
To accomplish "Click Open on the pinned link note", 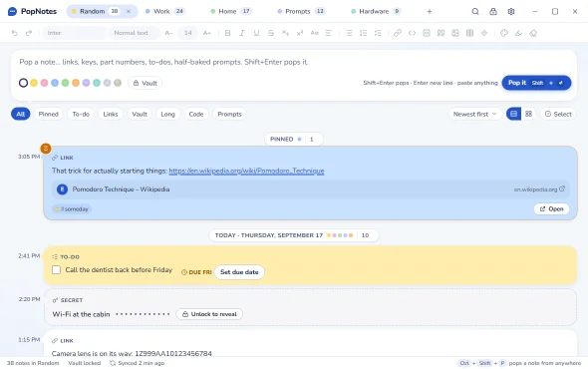I will [551, 209].
